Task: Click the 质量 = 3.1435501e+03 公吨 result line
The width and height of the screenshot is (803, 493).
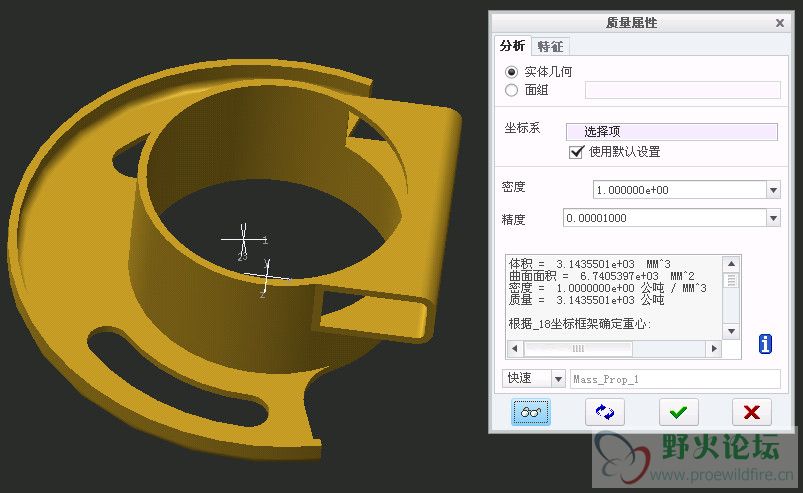Action: [x=586, y=300]
